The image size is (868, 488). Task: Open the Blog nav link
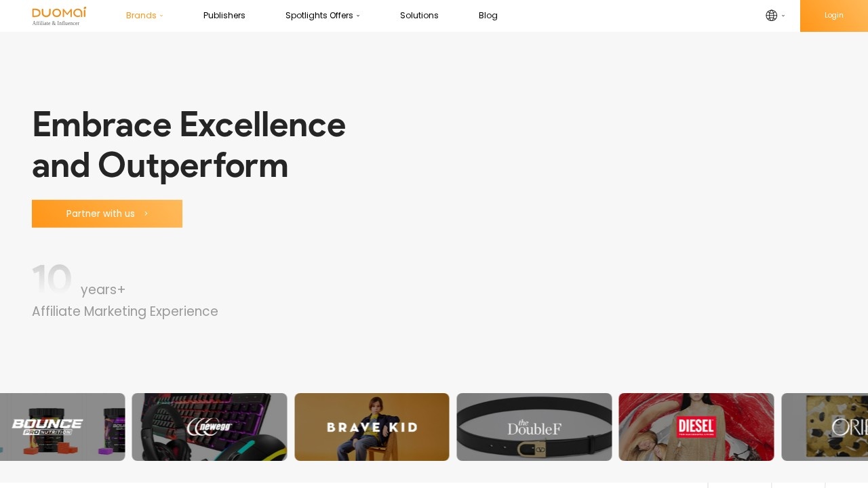[488, 16]
